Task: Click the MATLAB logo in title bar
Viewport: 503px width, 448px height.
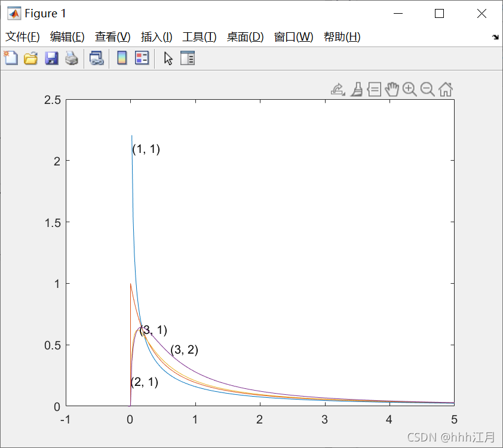Action: coord(14,14)
